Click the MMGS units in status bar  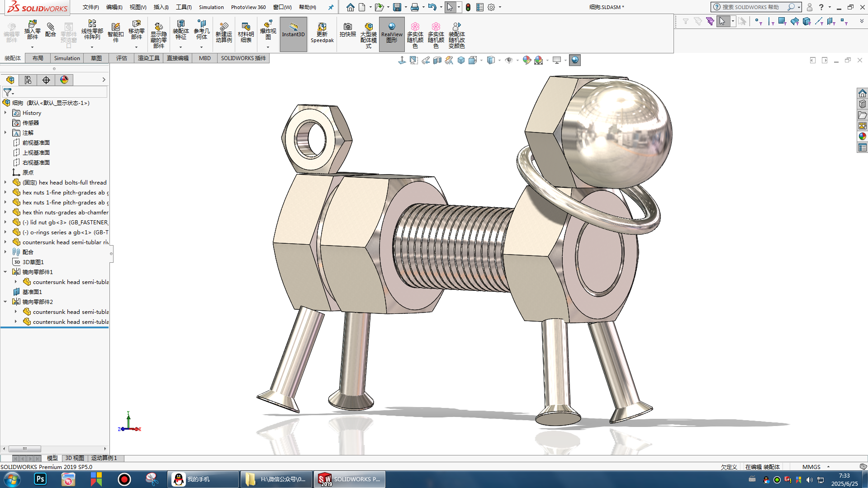tap(811, 467)
